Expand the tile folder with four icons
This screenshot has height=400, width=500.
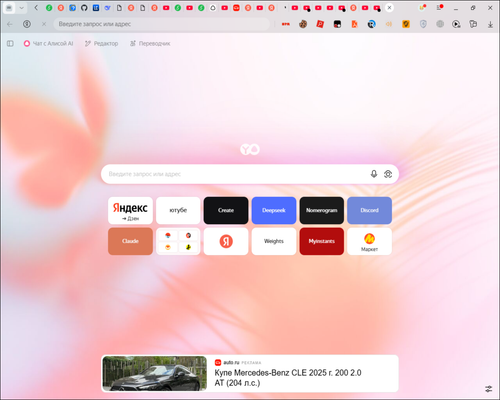[178, 241]
